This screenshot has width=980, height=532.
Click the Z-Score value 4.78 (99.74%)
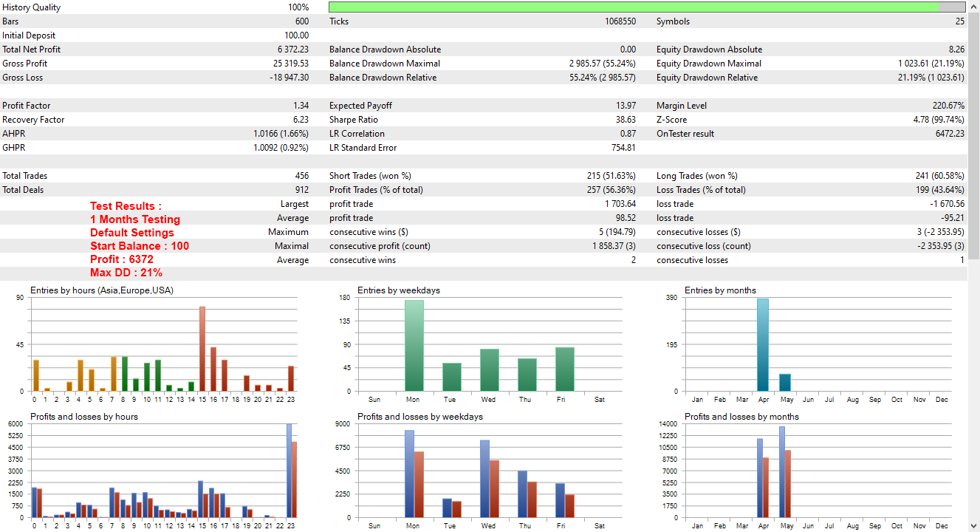coord(939,120)
